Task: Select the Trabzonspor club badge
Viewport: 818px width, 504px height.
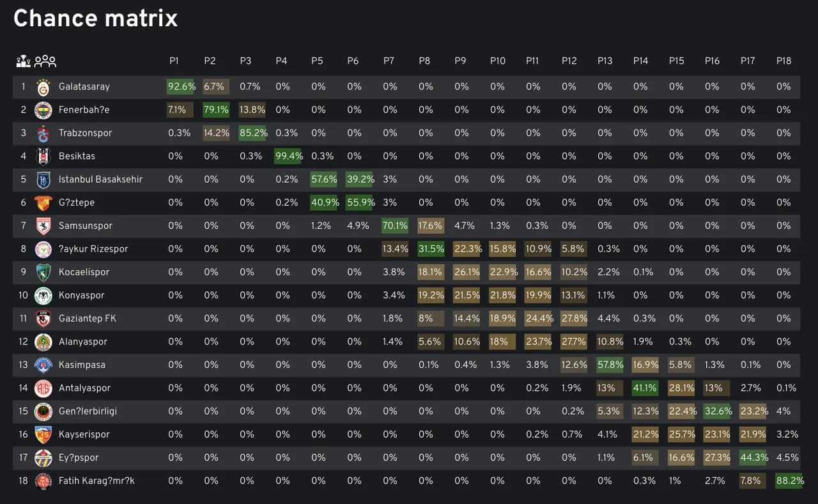Action: (43, 133)
